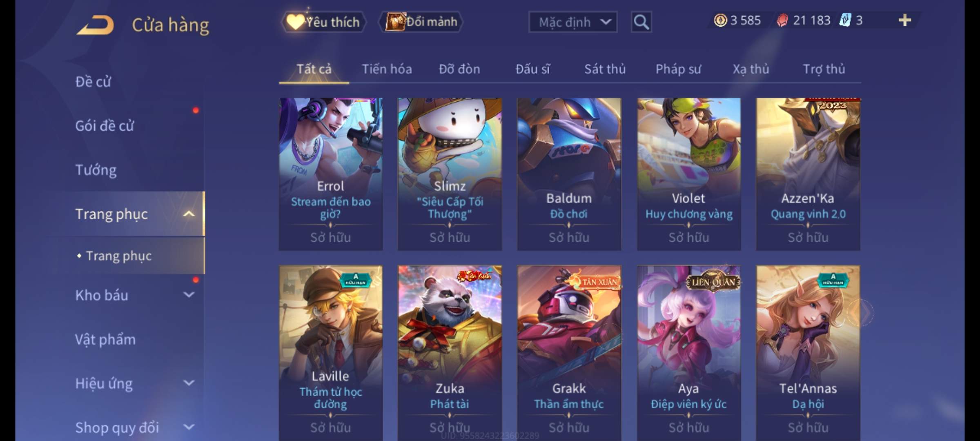Open Đổi mảnh fragment exchange

click(421, 22)
